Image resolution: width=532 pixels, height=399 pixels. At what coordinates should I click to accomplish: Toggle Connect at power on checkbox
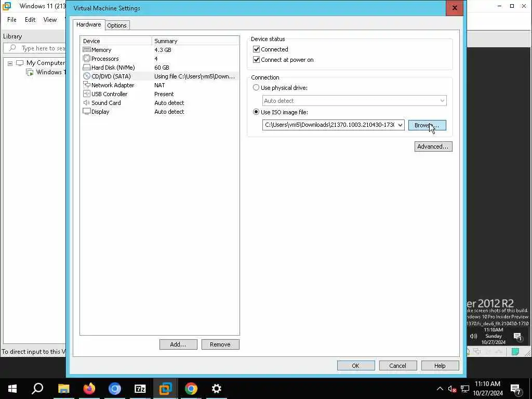click(257, 60)
